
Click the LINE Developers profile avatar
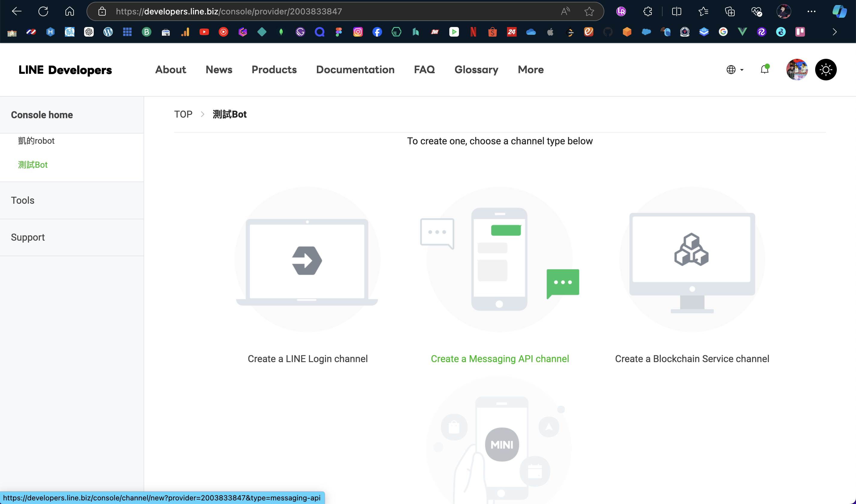(797, 70)
